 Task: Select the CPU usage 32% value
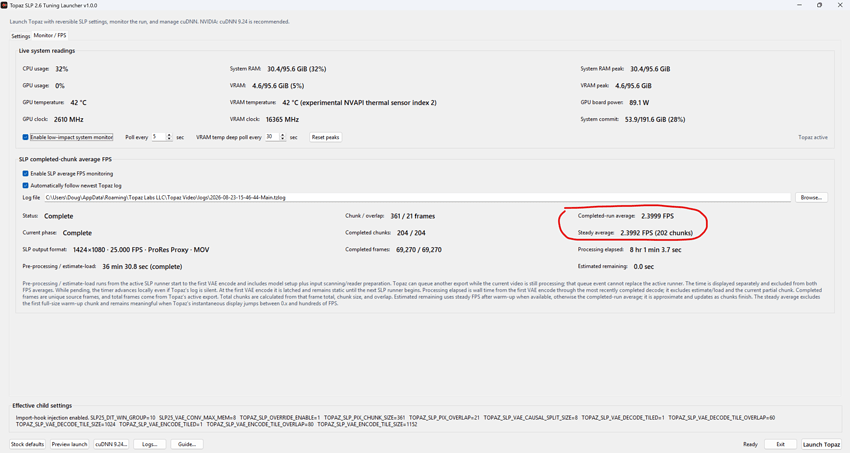[x=62, y=69]
